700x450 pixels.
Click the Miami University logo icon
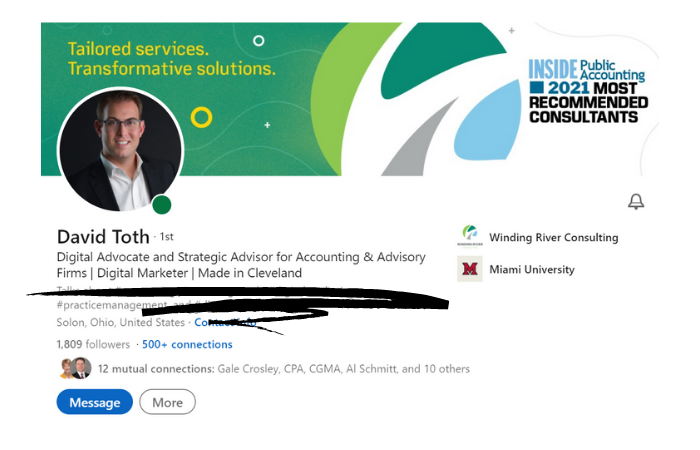coord(470,269)
